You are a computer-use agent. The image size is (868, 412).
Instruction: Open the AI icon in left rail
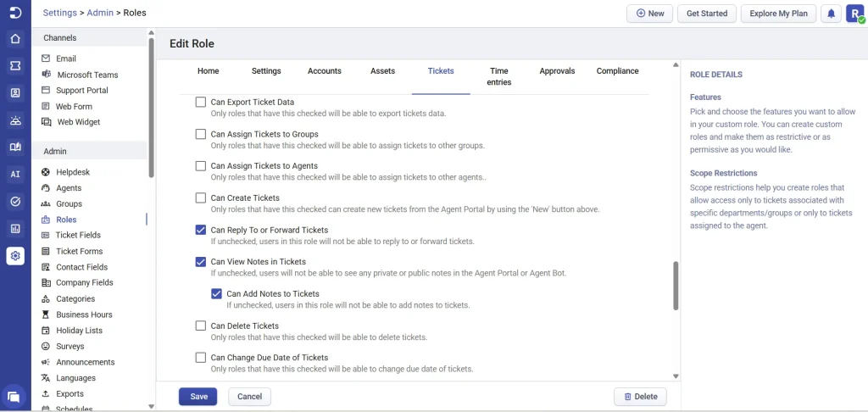[15, 174]
